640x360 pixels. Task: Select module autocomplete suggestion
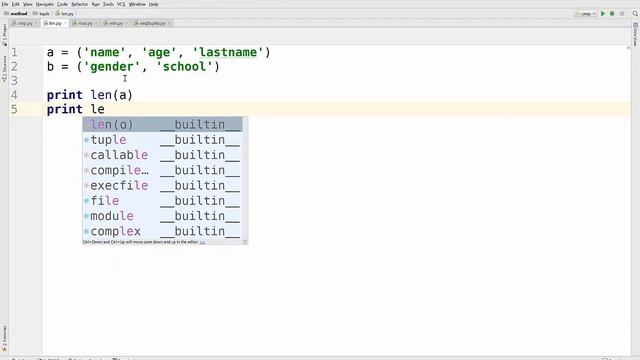pyautogui.click(x=162, y=216)
